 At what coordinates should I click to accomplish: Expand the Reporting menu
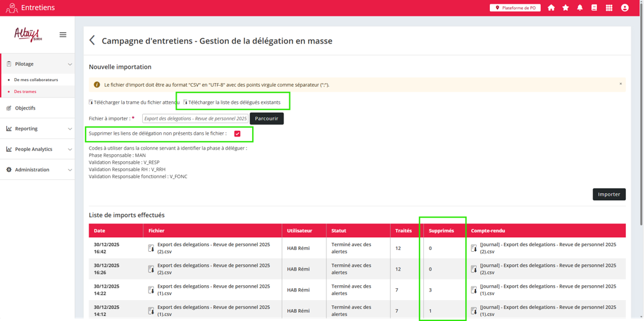(x=70, y=129)
